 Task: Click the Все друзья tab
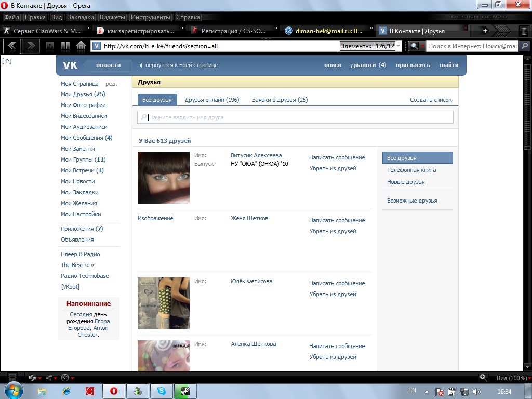pos(157,100)
